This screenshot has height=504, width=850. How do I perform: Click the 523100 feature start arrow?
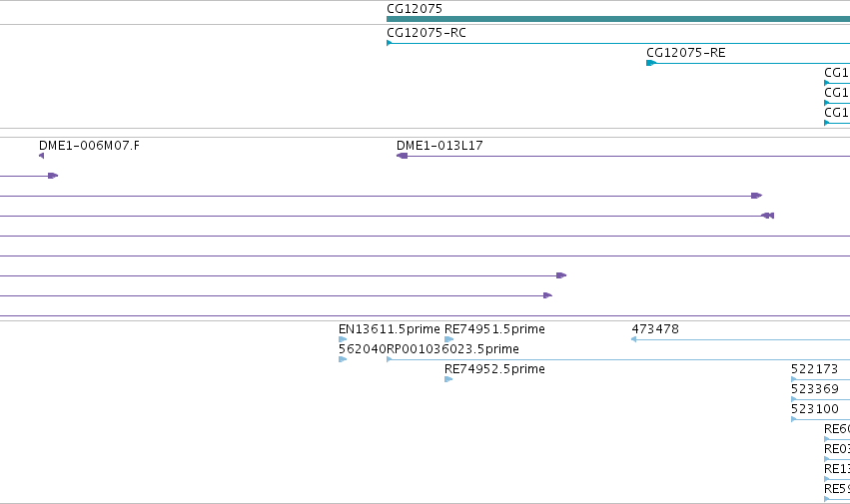(x=794, y=419)
